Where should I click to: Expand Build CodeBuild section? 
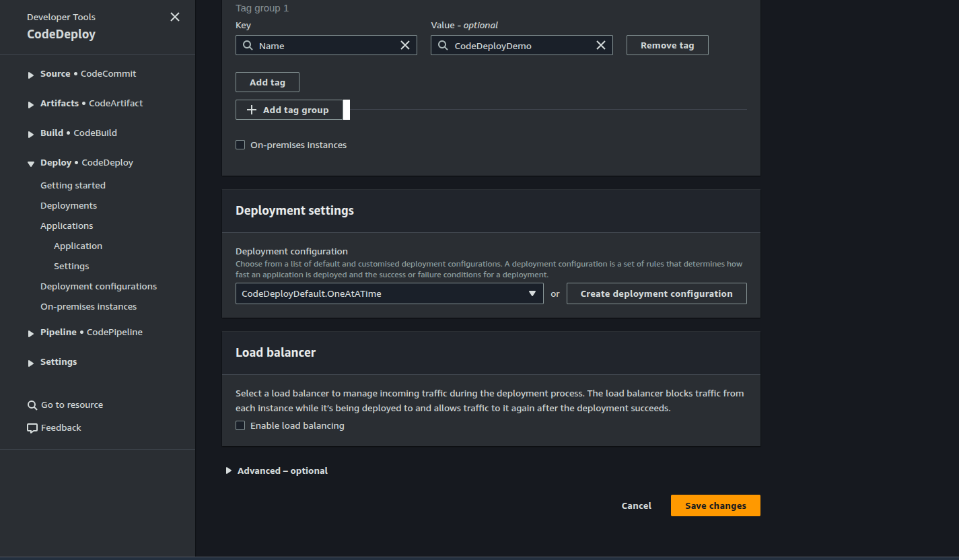pos(31,134)
